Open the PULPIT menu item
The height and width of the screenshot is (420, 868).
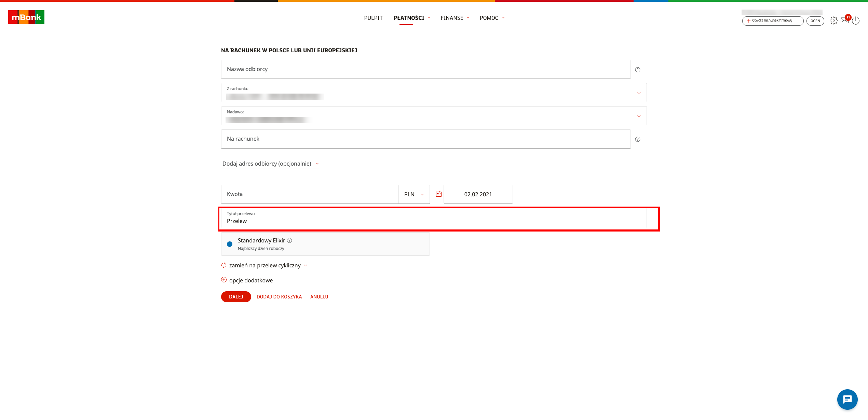tap(373, 18)
